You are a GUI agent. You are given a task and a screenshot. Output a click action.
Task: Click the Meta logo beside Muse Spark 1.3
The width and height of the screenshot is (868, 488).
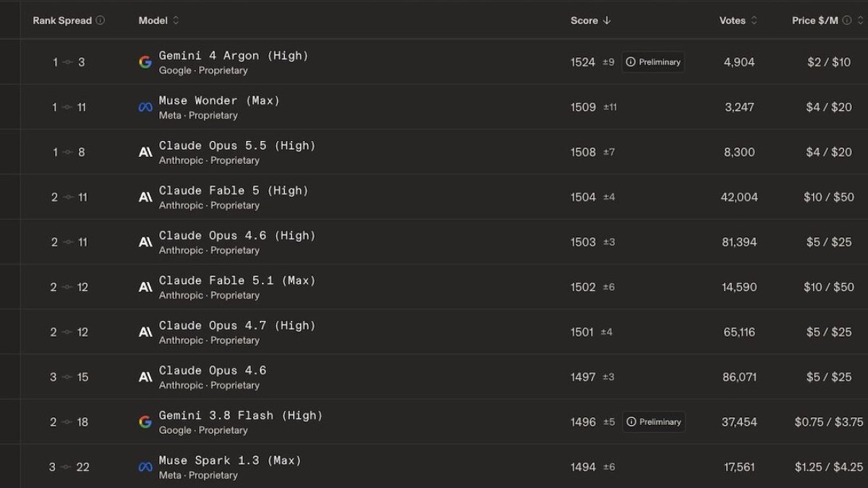click(145, 467)
